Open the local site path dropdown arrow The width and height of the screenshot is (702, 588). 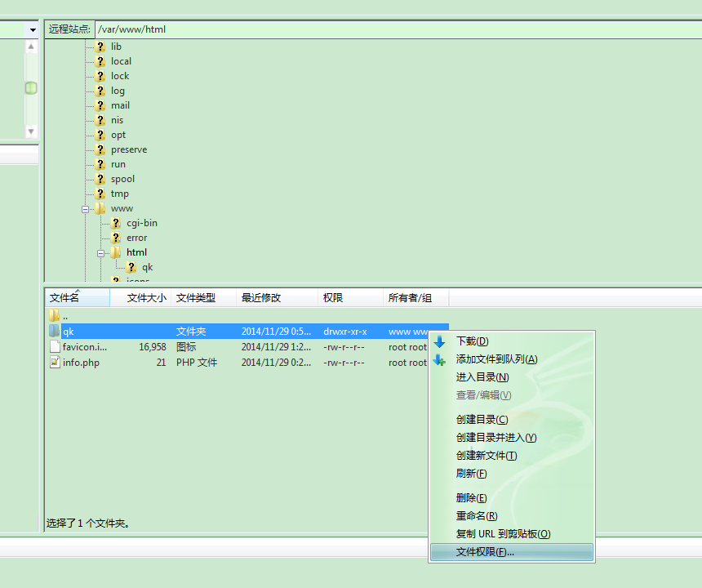pyautogui.click(x=33, y=30)
